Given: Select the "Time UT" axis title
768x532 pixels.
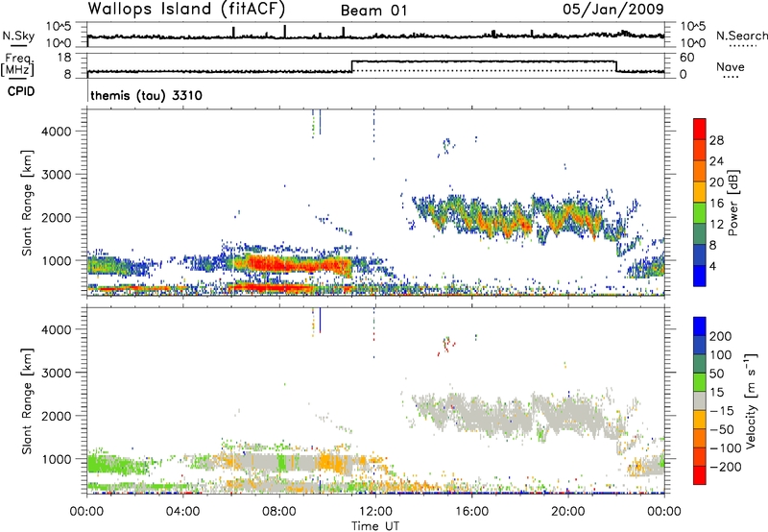Looking at the screenshot, I should tap(375, 526).
